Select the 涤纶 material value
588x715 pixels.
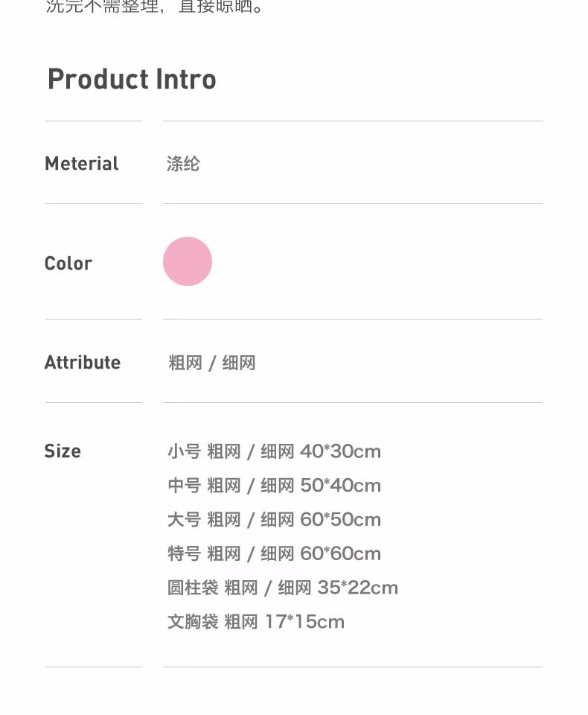point(183,164)
